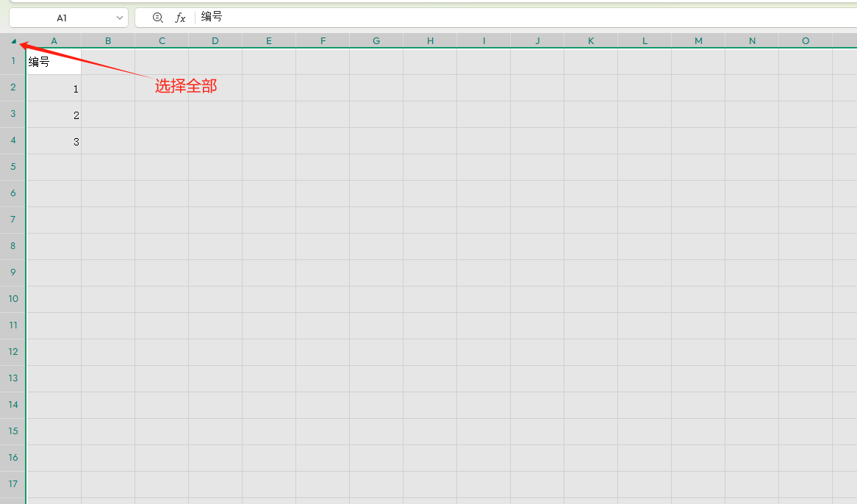The image size is (857, 504).
Task: Select column G header
Action: pos(376,41)
